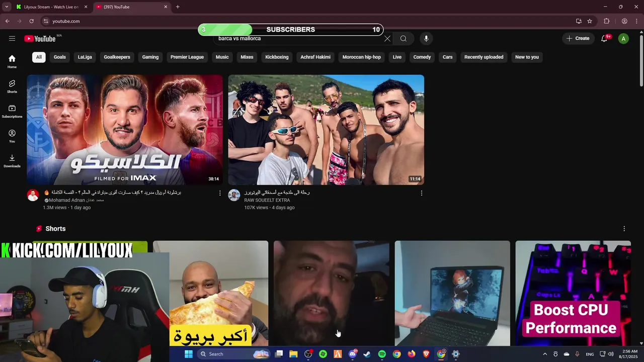Go to the YouTube logo homepage

[x=40, y=39]
